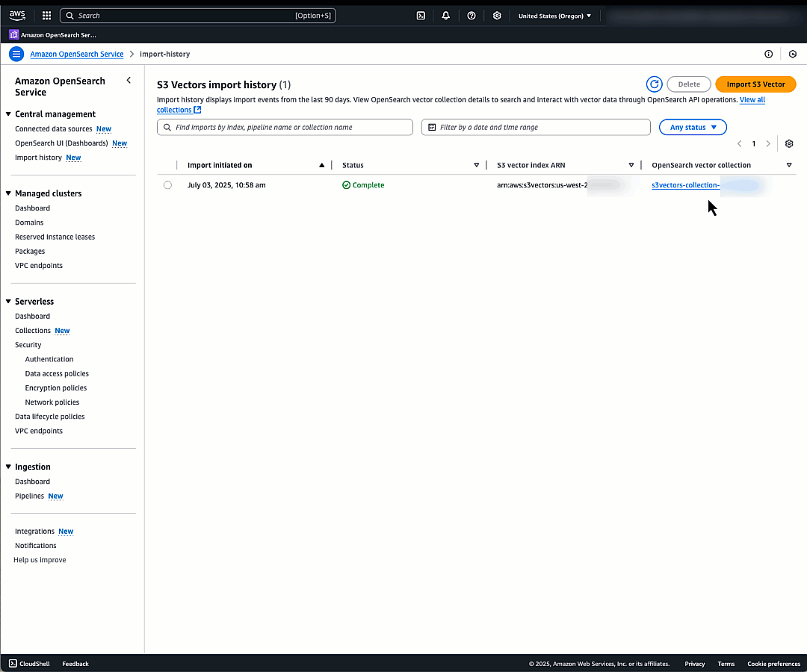
Task: Click the calendar icon in date filter
Action: [x=432, y=127]
